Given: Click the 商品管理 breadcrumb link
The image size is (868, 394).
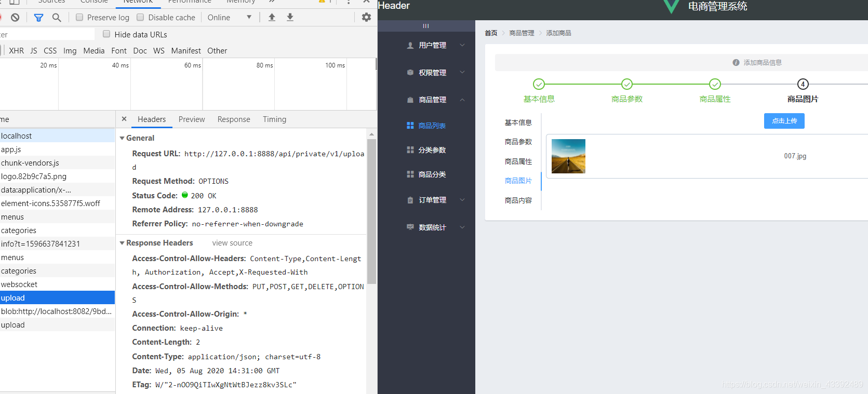Looking at the screenshot, I should 522,33.
